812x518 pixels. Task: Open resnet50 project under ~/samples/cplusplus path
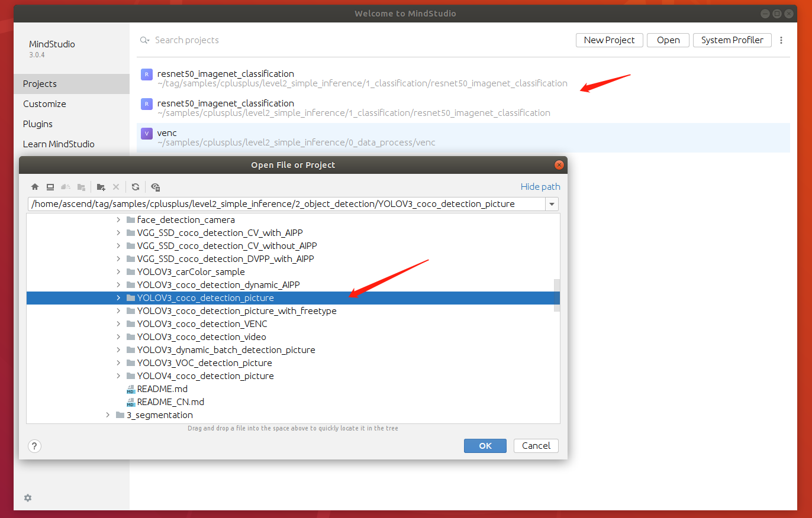[x=463, y=108]
